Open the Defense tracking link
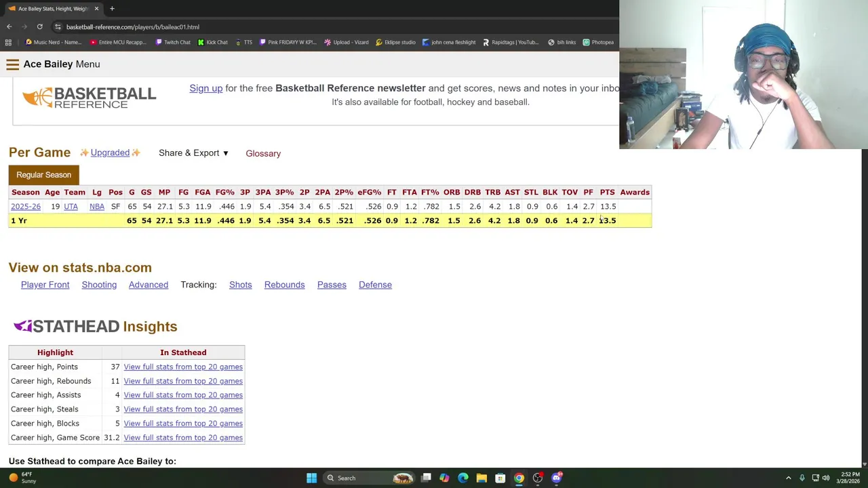868x488 pixels. (375, 285)
